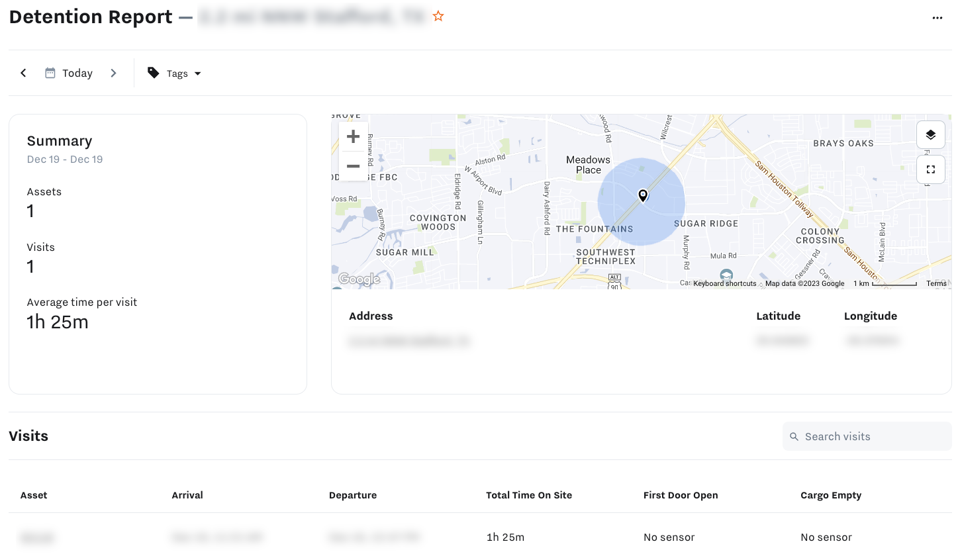Expand the Tags dropdown

(174, 73)
